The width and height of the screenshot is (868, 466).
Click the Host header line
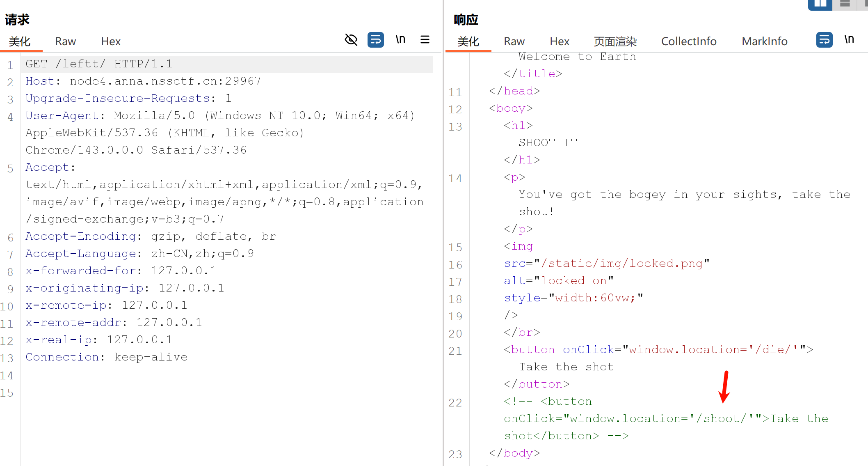pyautogui.click(x=143, y=81)
